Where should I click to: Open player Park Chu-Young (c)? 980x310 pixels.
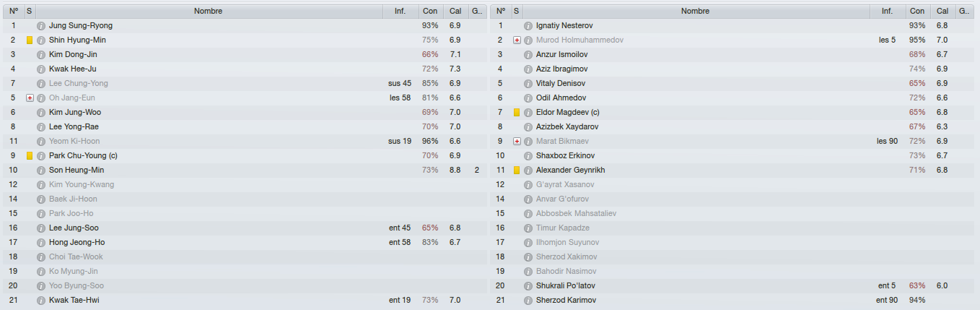click(83, 155)
